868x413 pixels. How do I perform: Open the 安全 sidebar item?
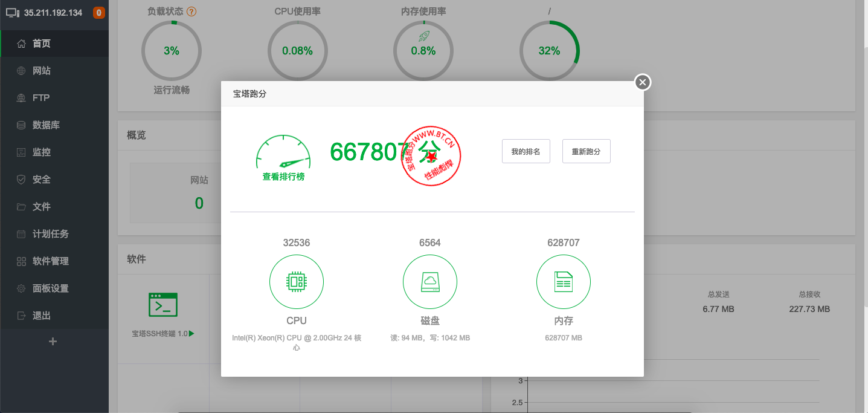tap(54, 180)
